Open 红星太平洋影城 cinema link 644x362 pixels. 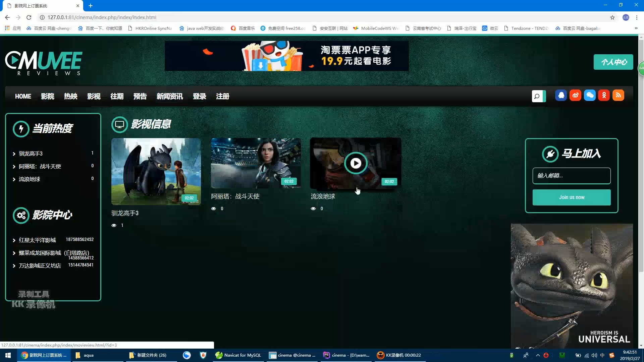[37, 240]
